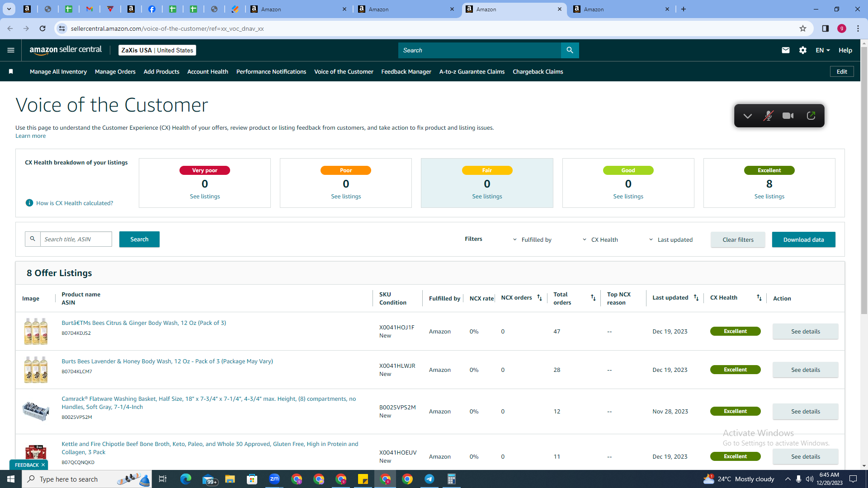This screenshot has height=488, width=868.
Task: Go to Manage Orders
Action: [115, 71]
